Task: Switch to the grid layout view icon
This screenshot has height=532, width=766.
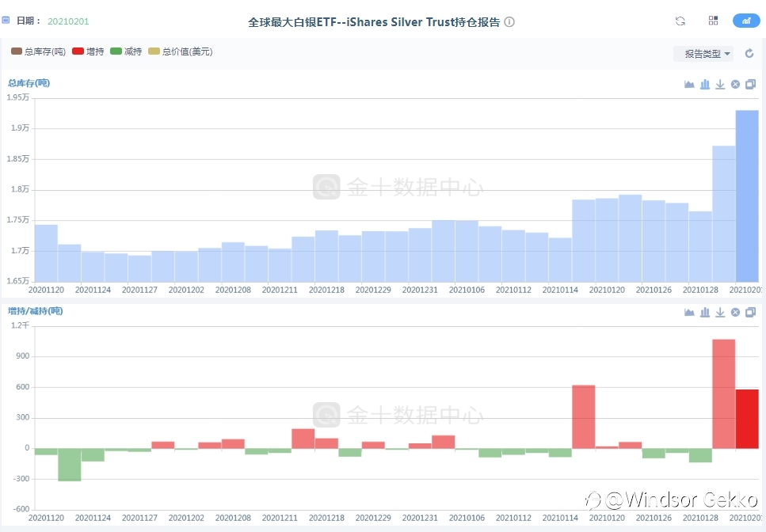Action: click(x=713, y=21)
